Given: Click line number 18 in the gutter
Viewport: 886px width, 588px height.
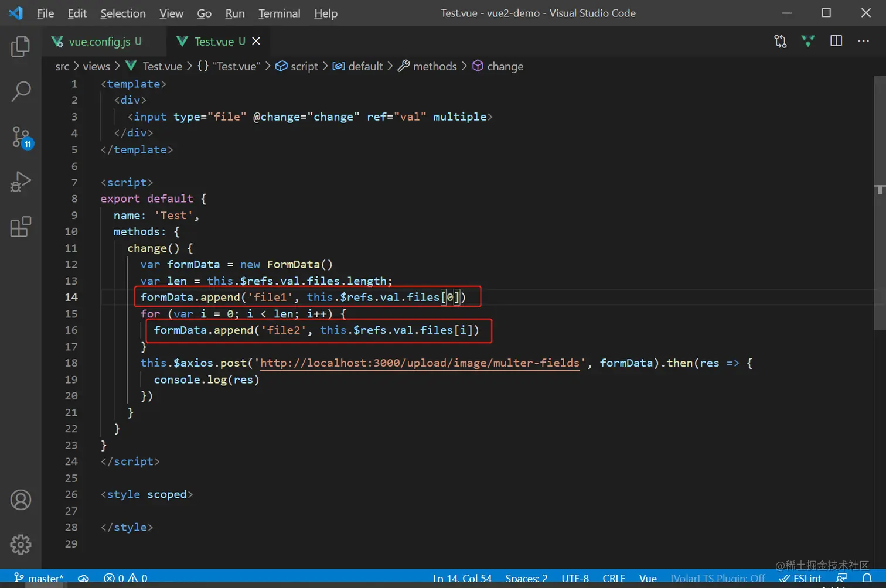Looking at the screenshot, I should [71, 363].
